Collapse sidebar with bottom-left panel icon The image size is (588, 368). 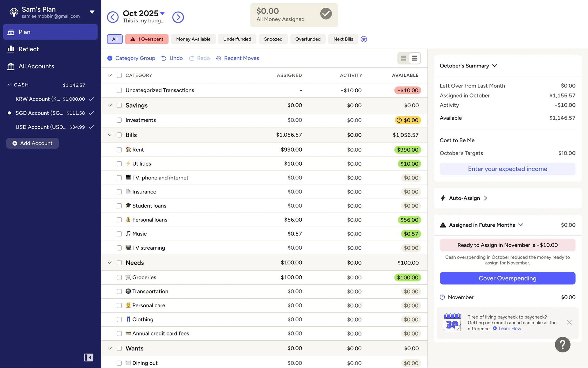tap(89, 357)
